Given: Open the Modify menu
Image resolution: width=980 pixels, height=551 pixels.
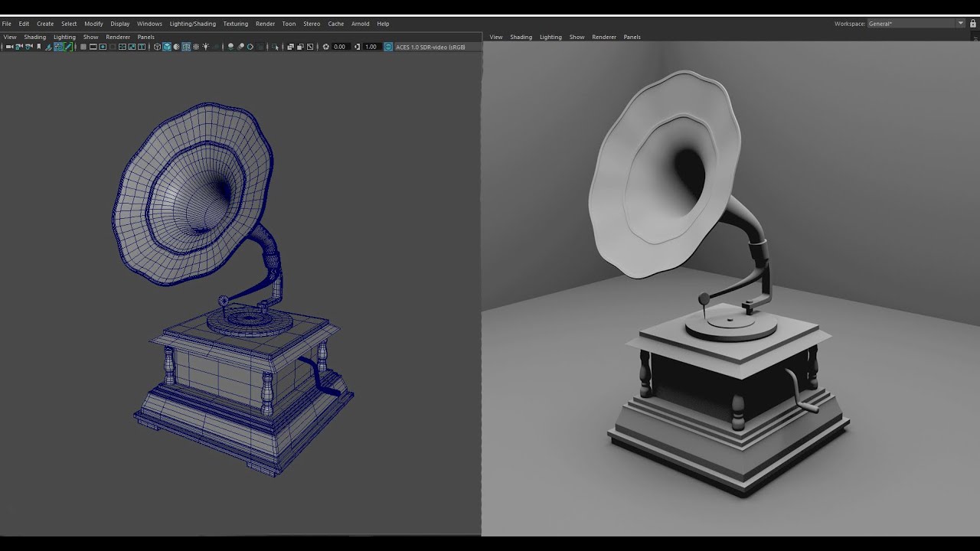Looking at the screenshot, I should (93, 24).
